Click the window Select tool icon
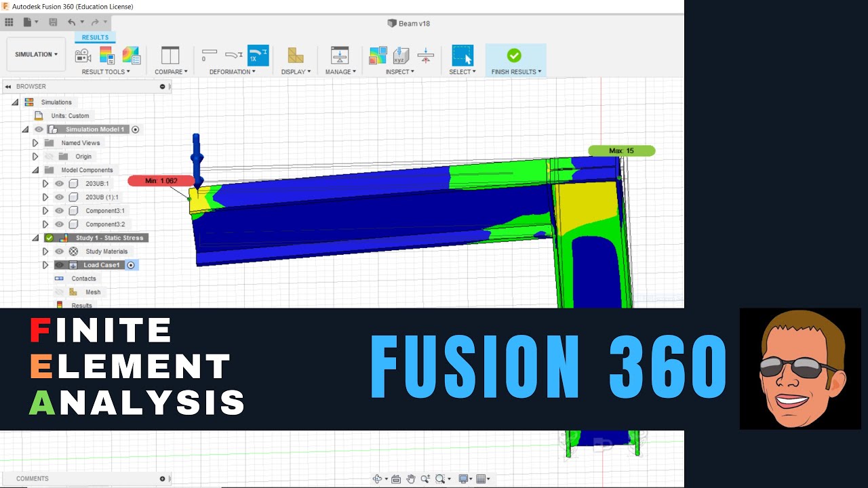This screenshot has width=868, height=488. coord(462,56)
